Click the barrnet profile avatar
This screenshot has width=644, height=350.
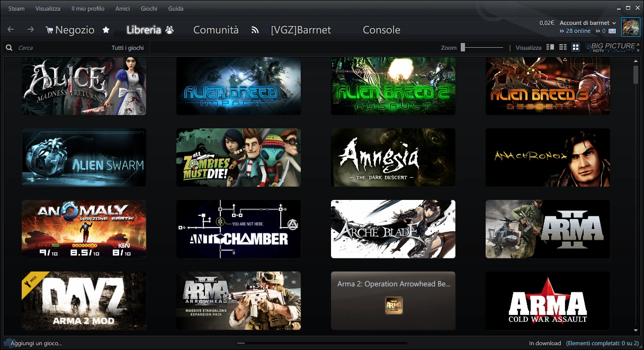tap(630, 27)
